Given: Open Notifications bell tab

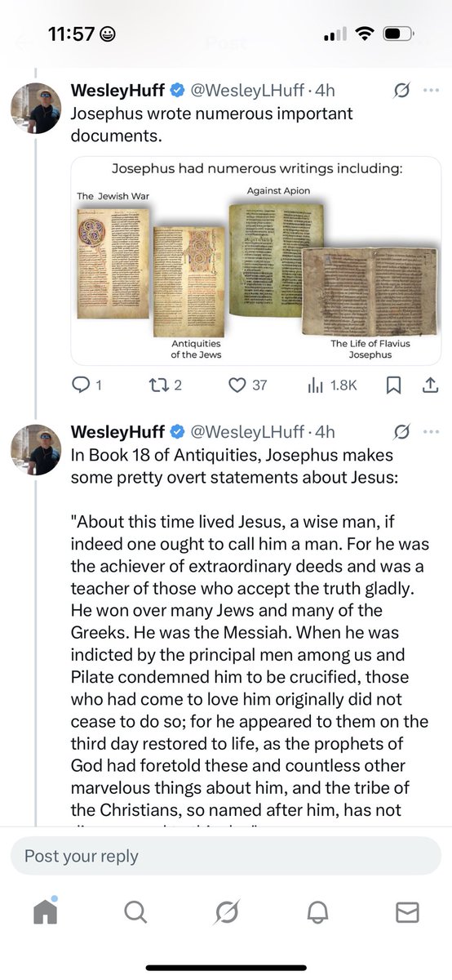Looking at the screenshot, I should 317,912.
